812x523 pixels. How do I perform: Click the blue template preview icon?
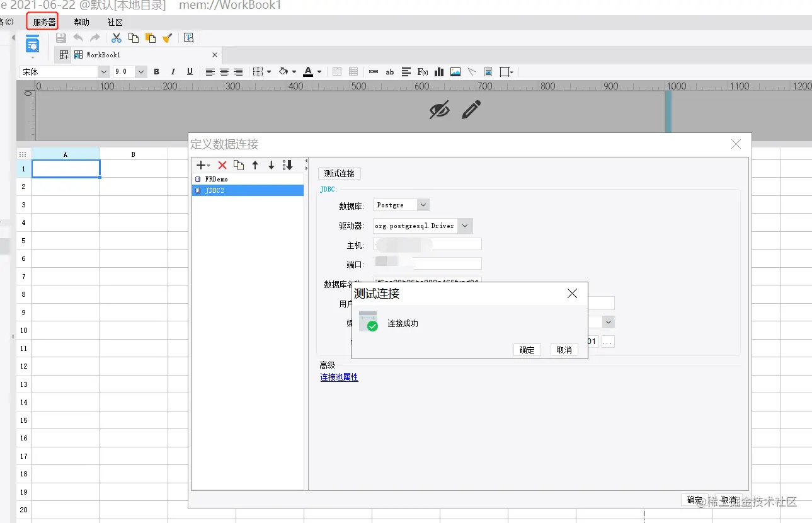(32, 44)
